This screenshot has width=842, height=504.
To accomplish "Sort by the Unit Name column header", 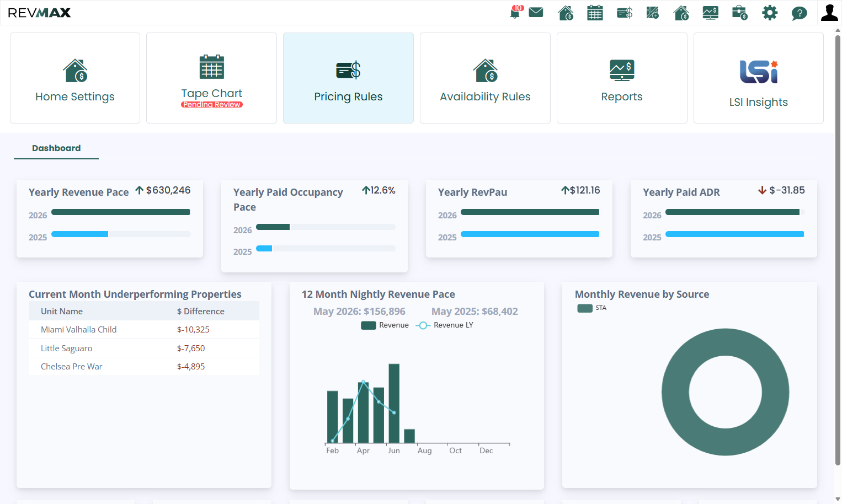I will 62,312.
